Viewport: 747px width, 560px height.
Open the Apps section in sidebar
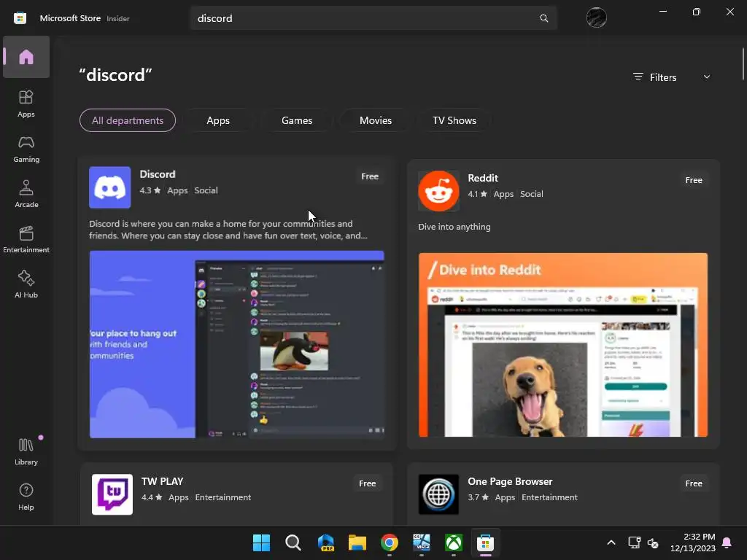(26, 104)
